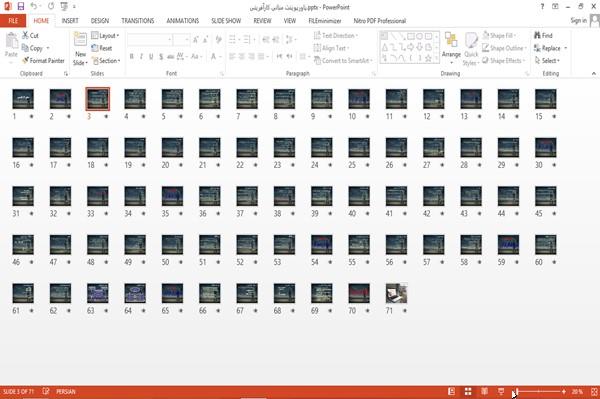Image resolution: width=600 pixels, height=399 pixels.
Task: Switch to the TRANSITIONS tab
Action: click(138, 21)
